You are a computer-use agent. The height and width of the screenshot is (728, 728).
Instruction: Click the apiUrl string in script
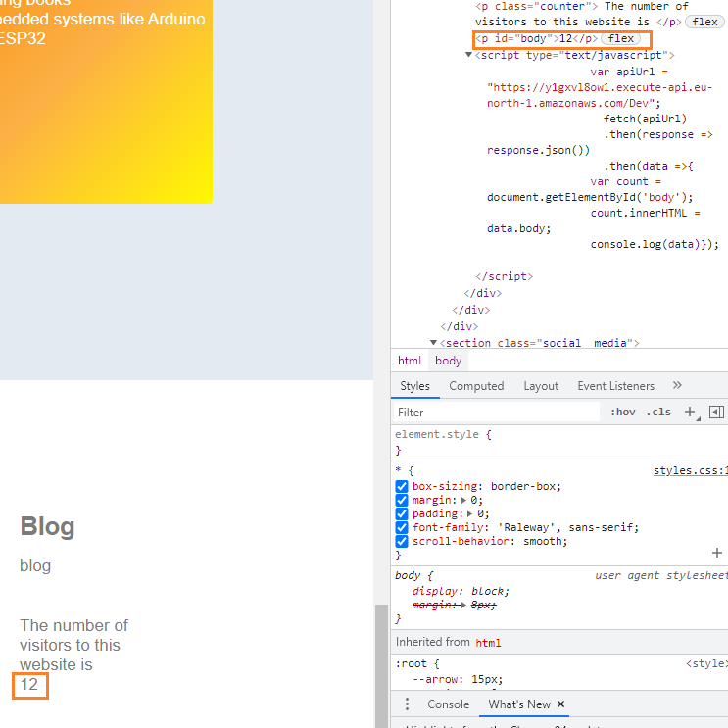click(x=599, y=95)
